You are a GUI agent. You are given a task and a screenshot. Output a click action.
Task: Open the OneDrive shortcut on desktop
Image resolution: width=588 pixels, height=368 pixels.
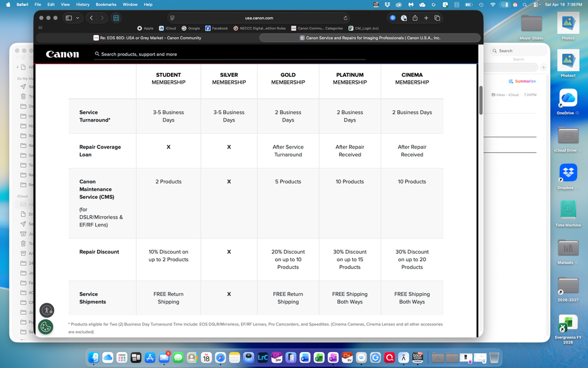[x=568, y=101]
